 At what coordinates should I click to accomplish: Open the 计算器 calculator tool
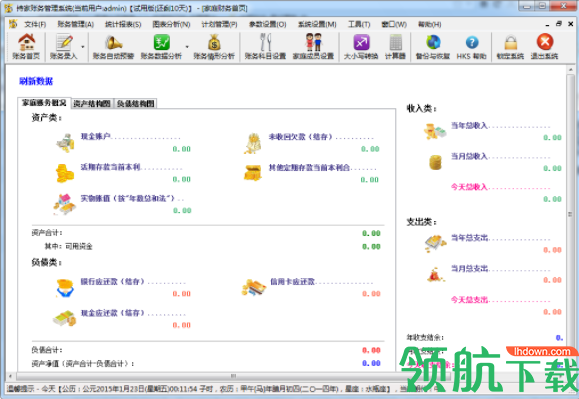point(395,47)
